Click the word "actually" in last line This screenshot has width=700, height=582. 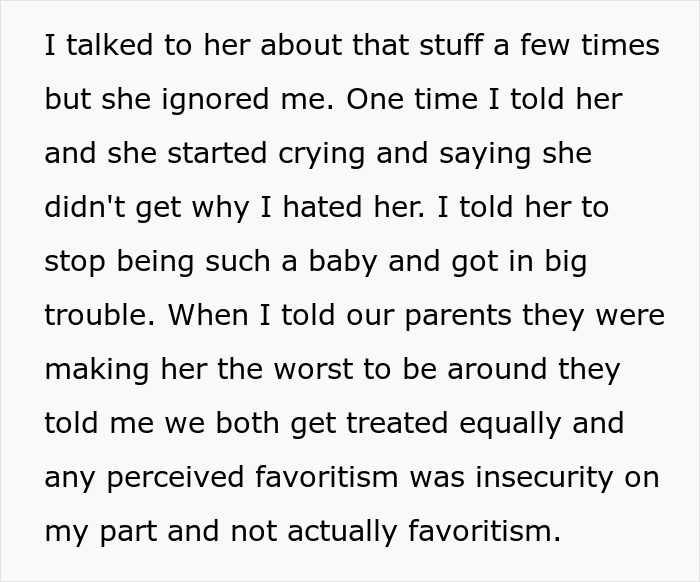tap(342, 532)
